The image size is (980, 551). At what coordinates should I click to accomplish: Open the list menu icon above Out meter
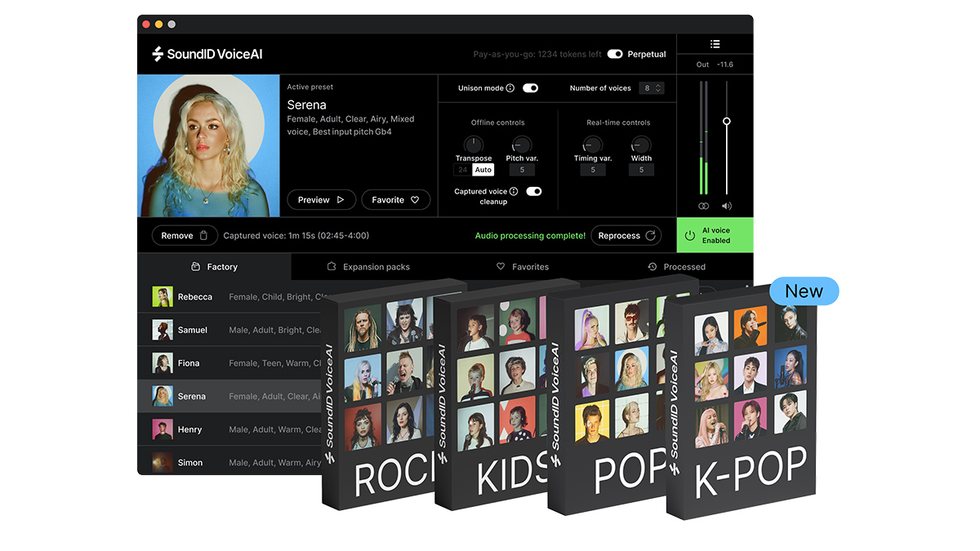pyautogui.click(x=715, y=44)
